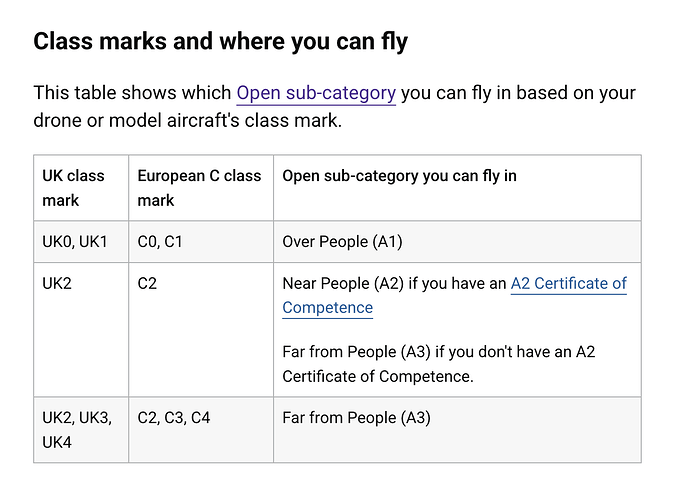Viewport: 690px width, 490px height.
Task: Click the C0, C1 table cell
Action: click(201, 241)
